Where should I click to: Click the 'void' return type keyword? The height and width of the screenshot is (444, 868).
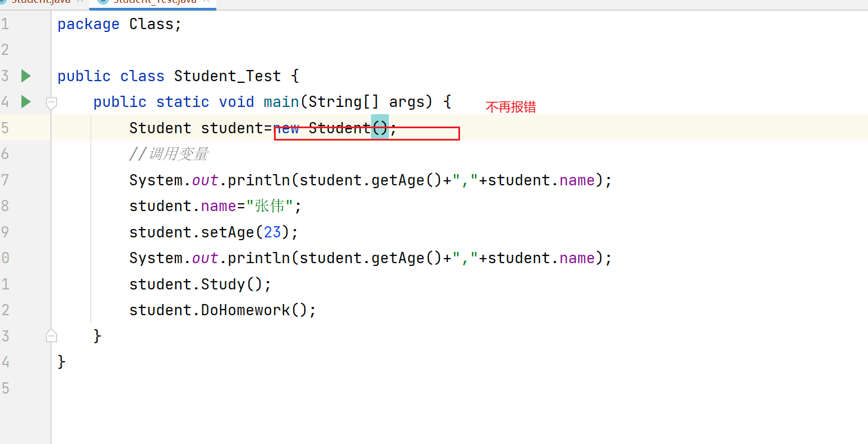pos(236,102)
